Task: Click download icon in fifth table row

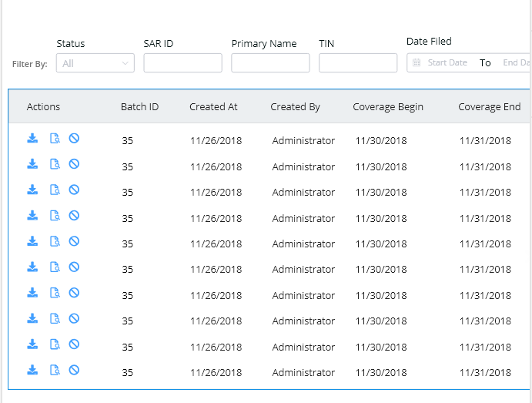Action: (32, 241)
